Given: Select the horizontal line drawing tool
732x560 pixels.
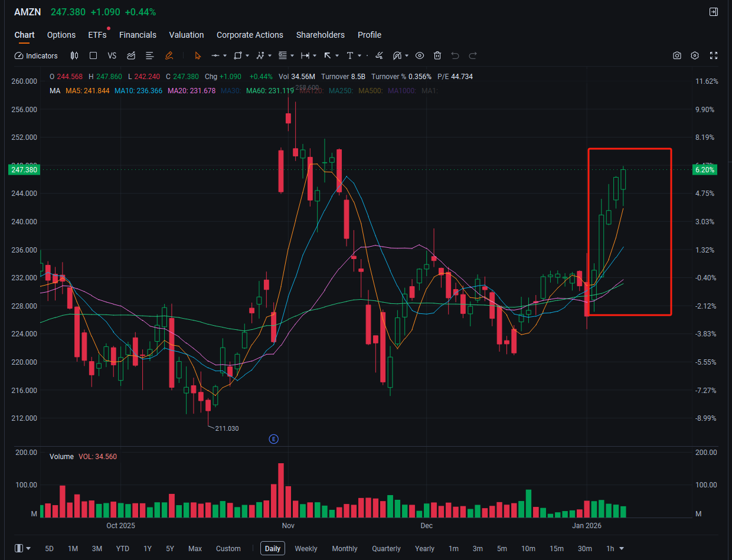Looking at the screenshot, I should tap(215, 55).
